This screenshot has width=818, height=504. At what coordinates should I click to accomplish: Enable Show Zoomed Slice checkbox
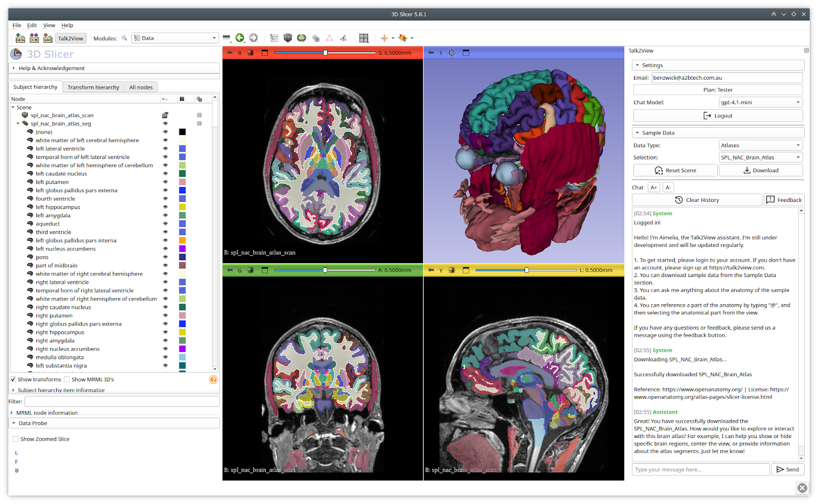click(x=16, y=439)
